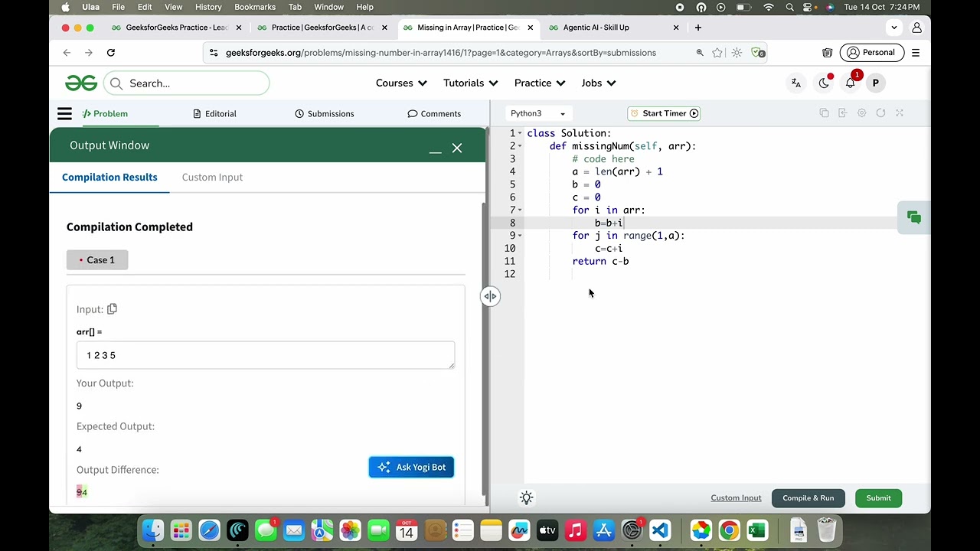980x551 pixels.
Task: Click the editor import/export icon
Action: [842, 113]
